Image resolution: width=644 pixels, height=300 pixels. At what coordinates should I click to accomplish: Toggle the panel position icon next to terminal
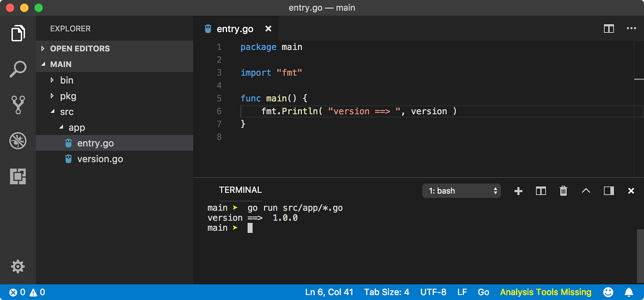(609, 191)
